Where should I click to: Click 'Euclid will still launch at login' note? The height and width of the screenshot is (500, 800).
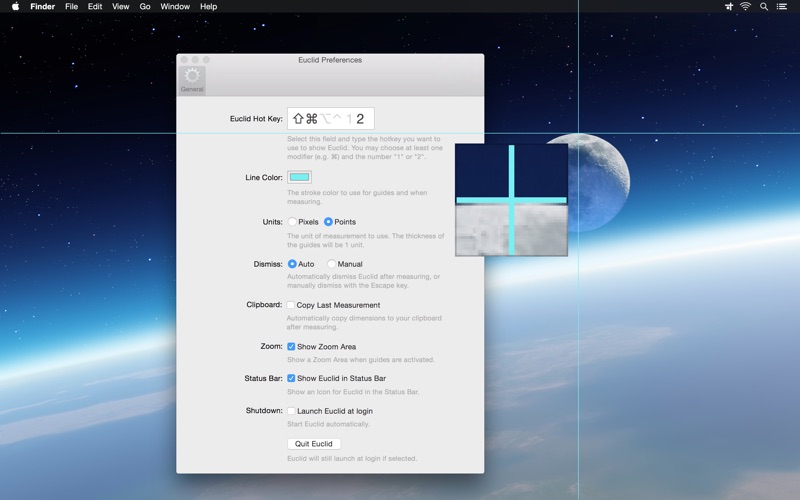[x=352, y=458]
